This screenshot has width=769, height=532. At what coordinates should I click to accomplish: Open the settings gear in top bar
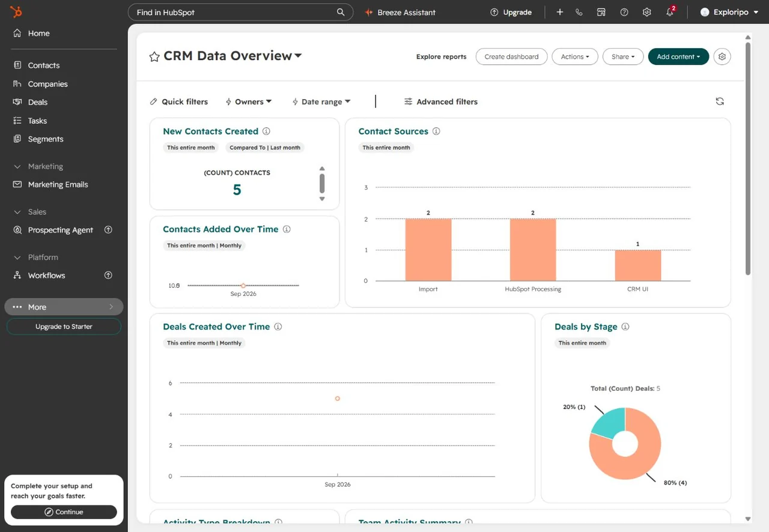click(x=647, y=12)
